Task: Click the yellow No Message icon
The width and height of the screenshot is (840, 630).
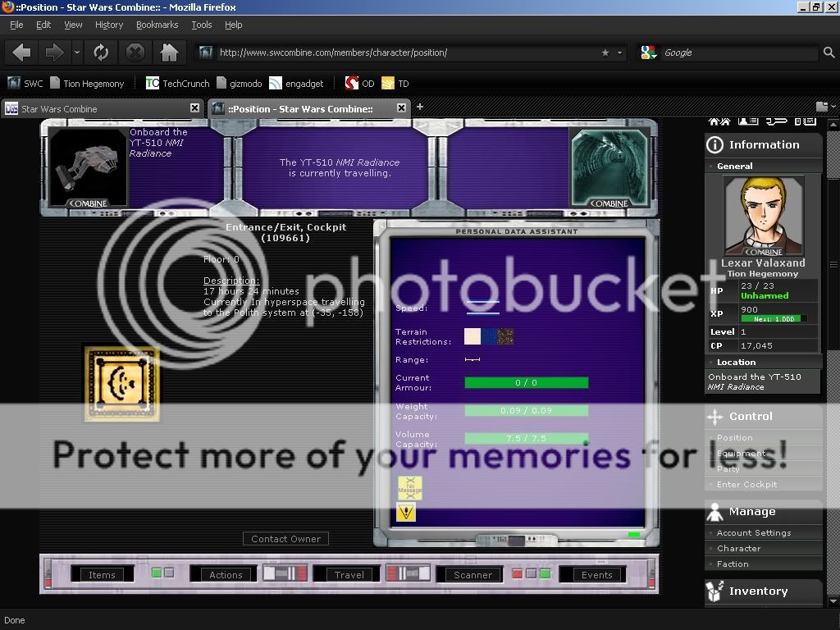Action: (x=410, y=488)
